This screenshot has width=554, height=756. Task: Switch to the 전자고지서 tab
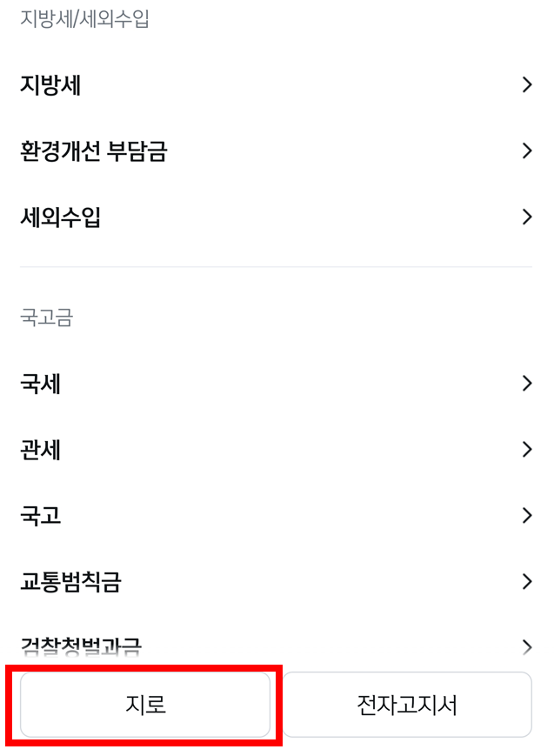point(407,705)
